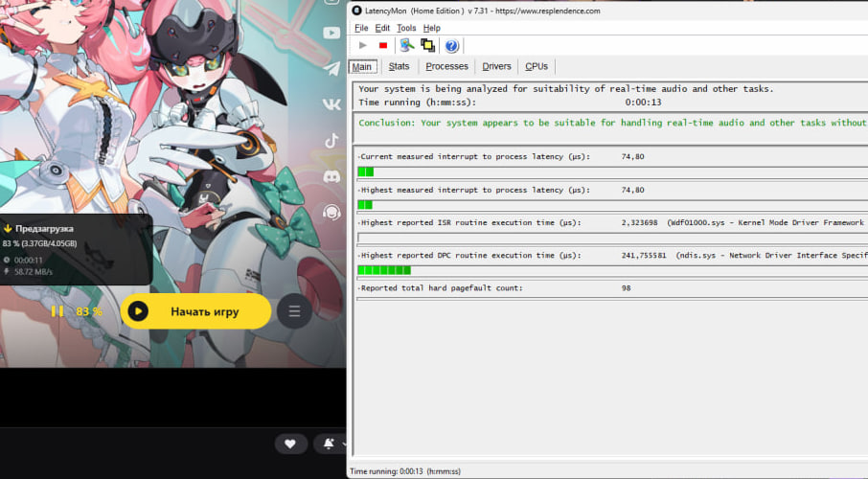The image size is (868, 479).
Task: Start monitoring with the LatencyMon play button
Action: click(x=362, y=45)
